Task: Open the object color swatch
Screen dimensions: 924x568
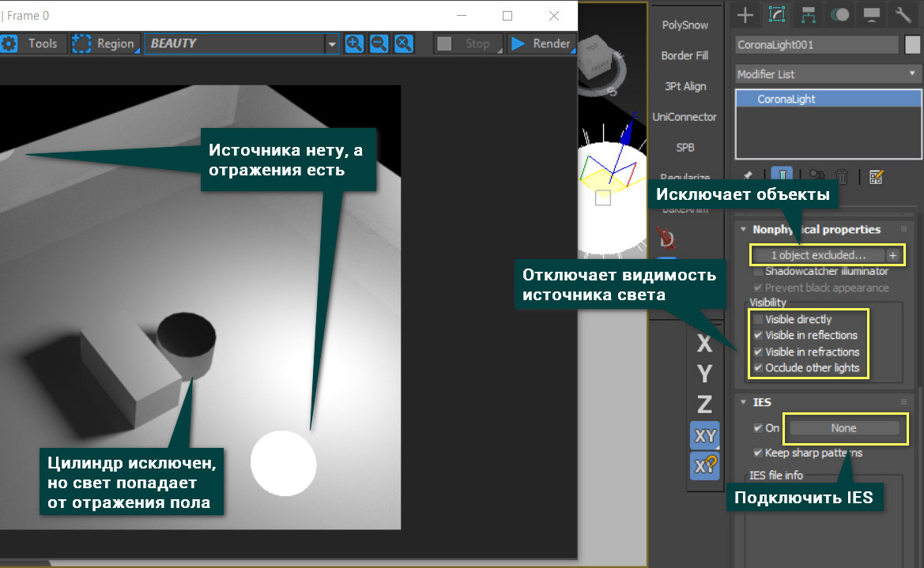Action: pyautogui.click(x=912, y=46)
